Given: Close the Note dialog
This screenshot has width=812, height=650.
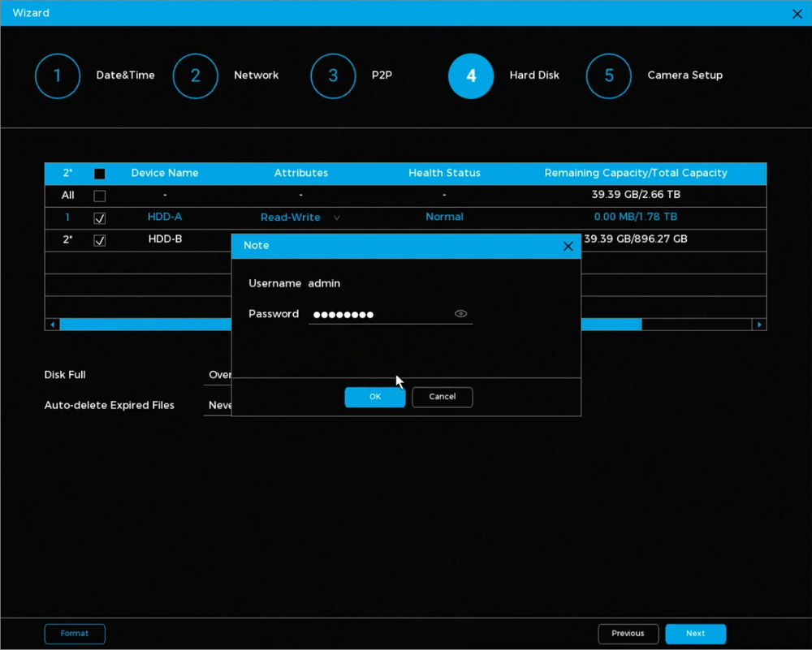Looking at the screenshot, I should pyautogui.click(x=568, y=246).
